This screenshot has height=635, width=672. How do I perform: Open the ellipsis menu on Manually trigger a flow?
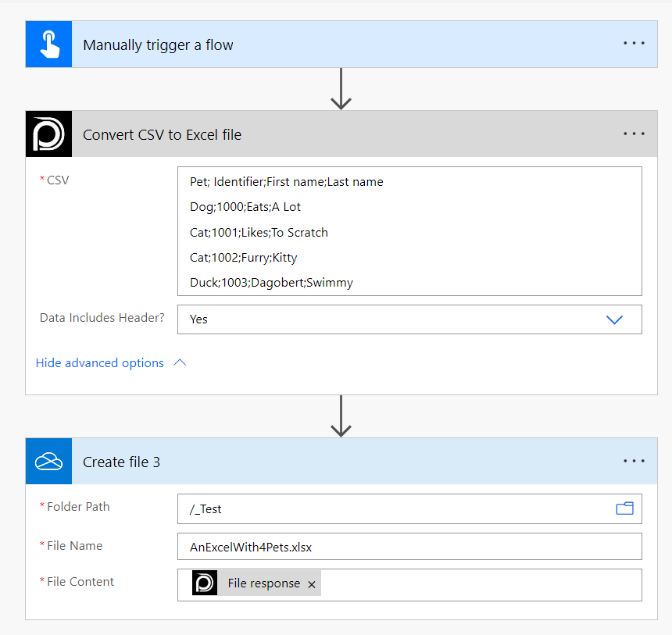click(634, 44)
